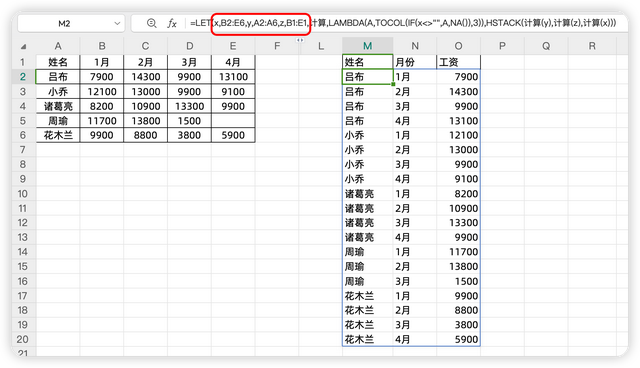Click cell E3 with value 9100

[x=233, y=91]
